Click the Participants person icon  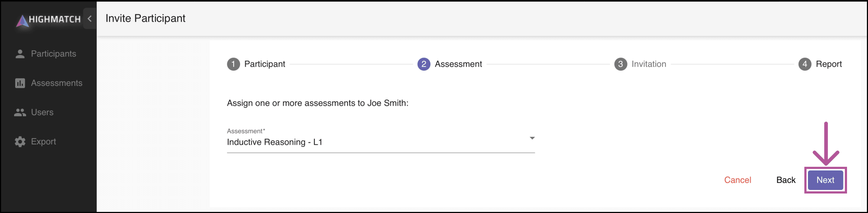pyautogui.click(x=20, y=54)
